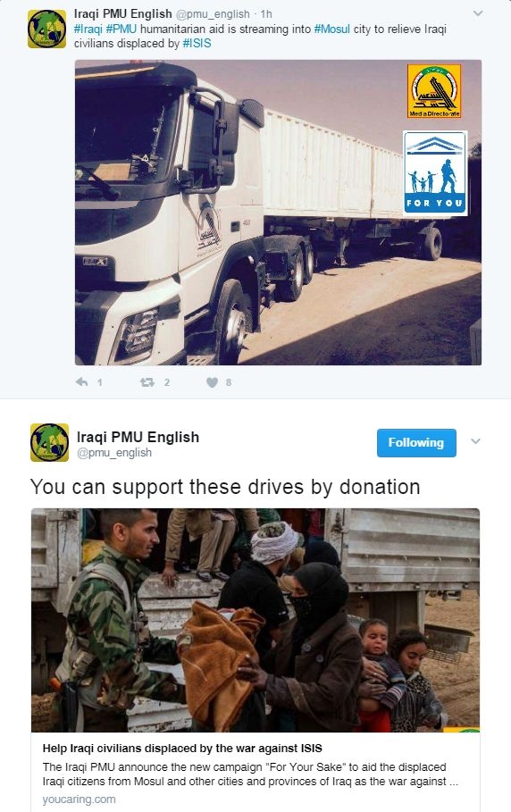Expand the first tweet's options chevron
This screenshot has width=511, height=812.
(478, 13)
